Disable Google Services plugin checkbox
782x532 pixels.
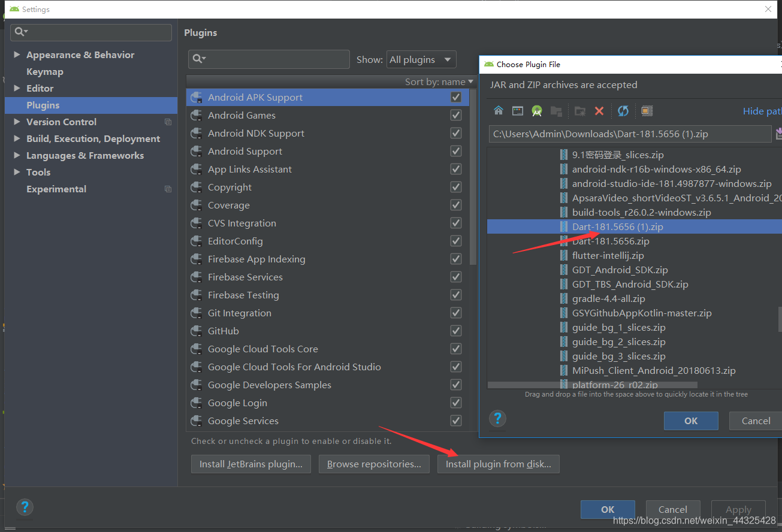(x=456, y=421)
